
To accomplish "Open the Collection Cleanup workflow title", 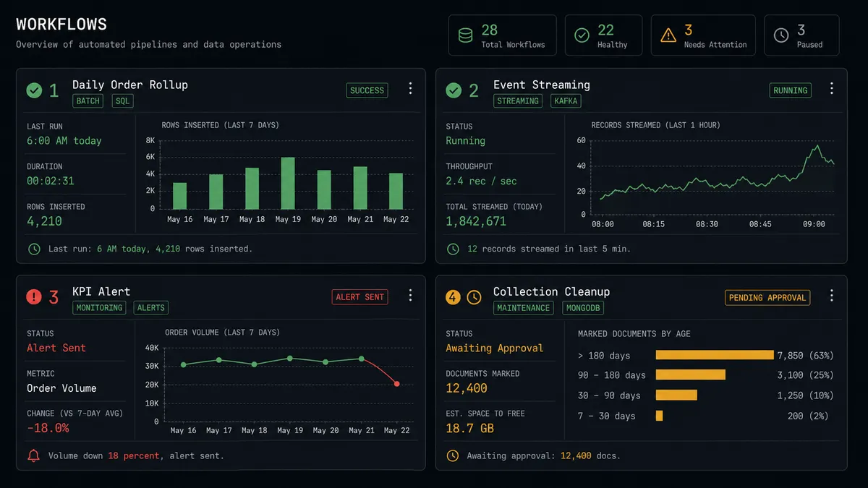I will click(x=552, y=291).
